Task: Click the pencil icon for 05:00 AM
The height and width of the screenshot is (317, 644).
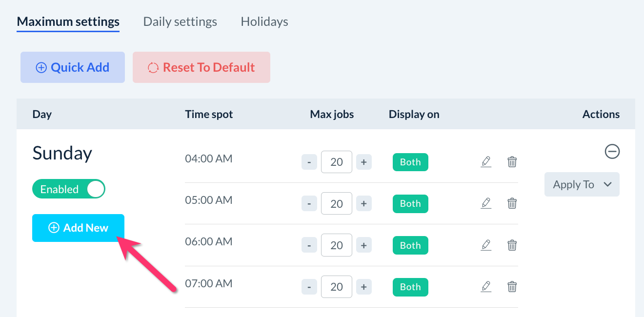Action: pos(486,203)
